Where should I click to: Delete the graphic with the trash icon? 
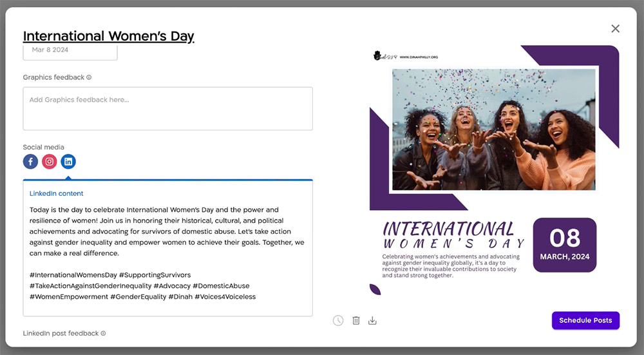pyautogui.click(x=355, y=320)
